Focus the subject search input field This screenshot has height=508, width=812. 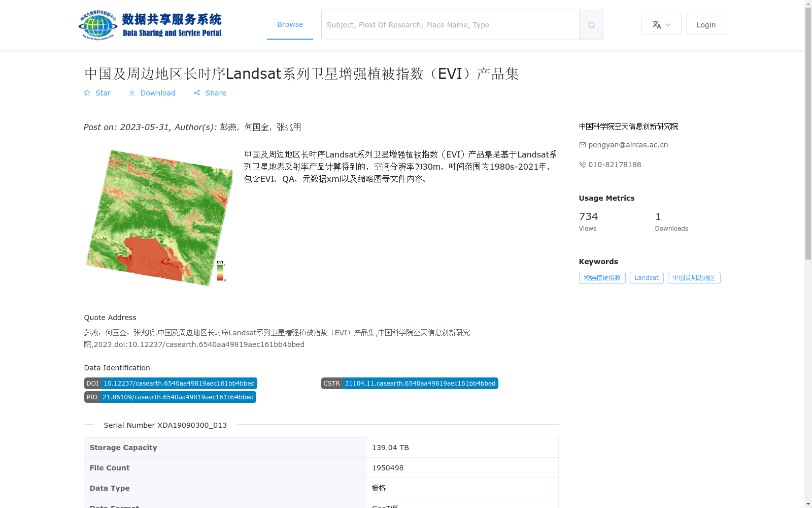tap(450, 25)
